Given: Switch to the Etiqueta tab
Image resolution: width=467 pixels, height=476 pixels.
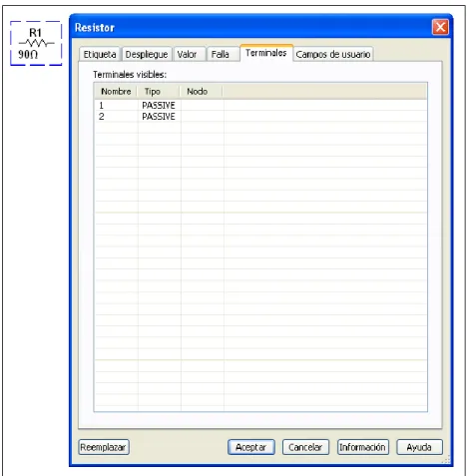Looking at the screenshot, I should (99, 54).
